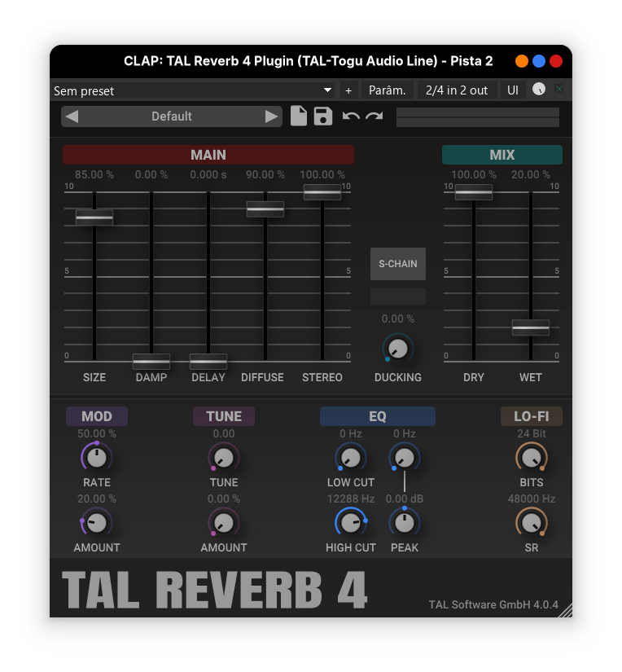Click the BITS knob

[x=531, y=458]
